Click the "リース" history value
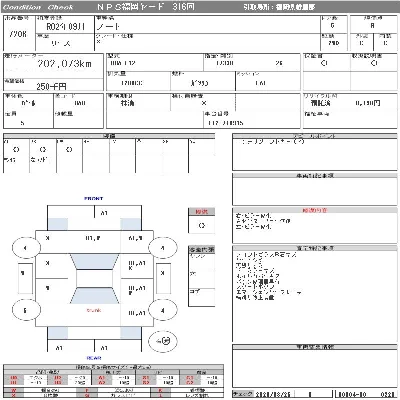The height and width of the screenshot is (400, 400). (x=61, y=43)
